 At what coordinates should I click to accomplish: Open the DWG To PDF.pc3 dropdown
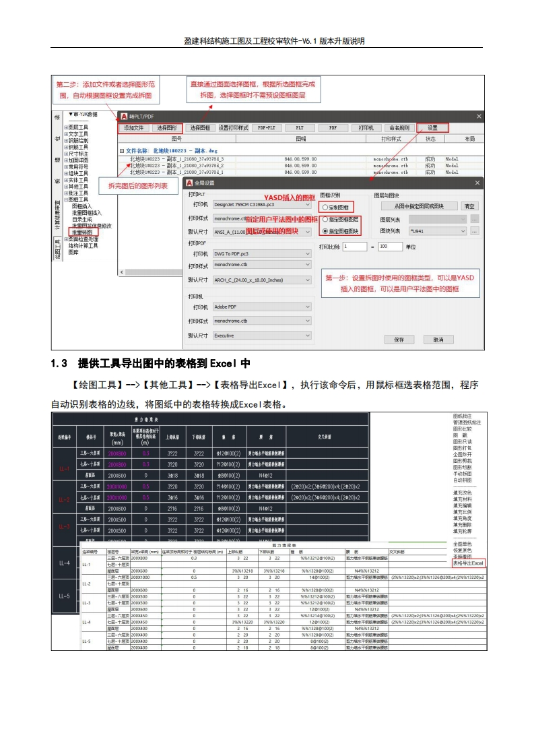coord(262,253)
